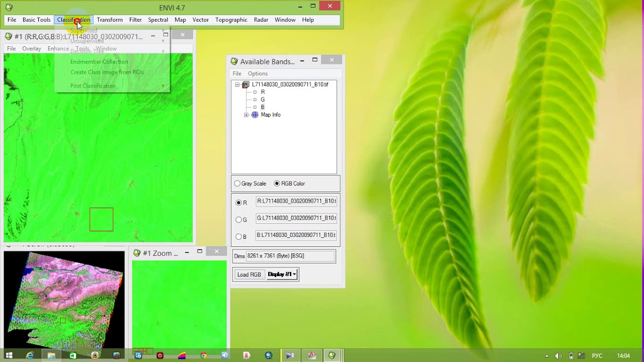Image resolution: width=644 pixels, height=362 pixels.
Task: Open the Vector menu
Action: click(200, 20)
